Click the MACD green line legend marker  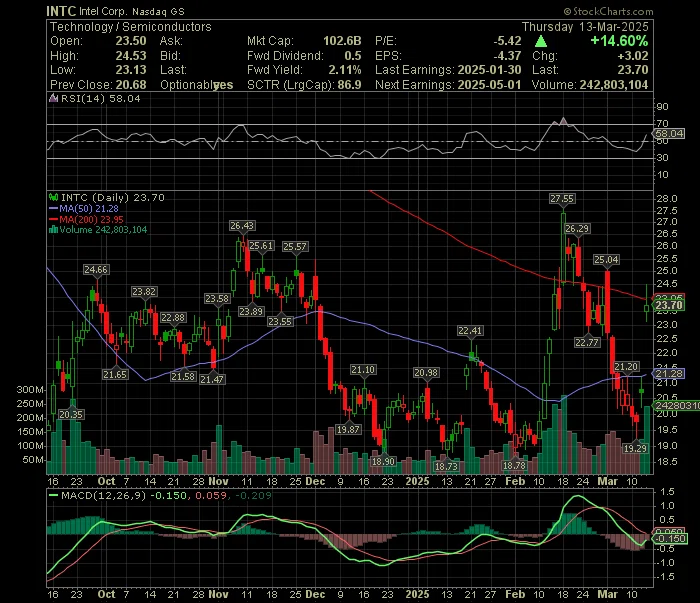tap(53, 495)
